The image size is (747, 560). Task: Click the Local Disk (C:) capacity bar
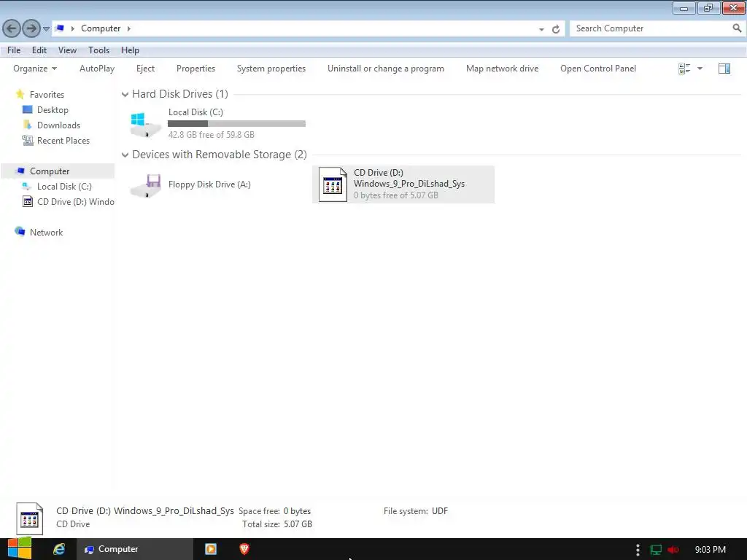coord(236,124)
